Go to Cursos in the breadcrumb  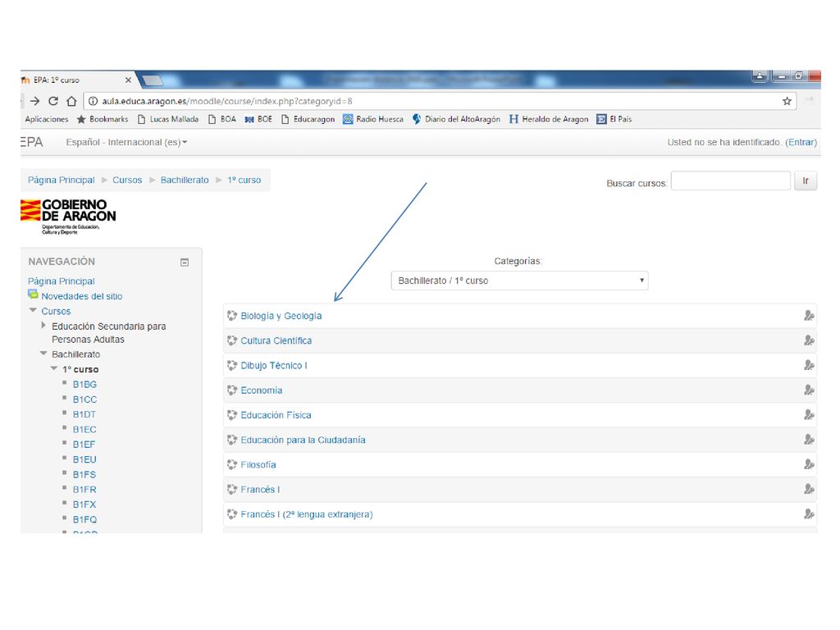point(127,180)
